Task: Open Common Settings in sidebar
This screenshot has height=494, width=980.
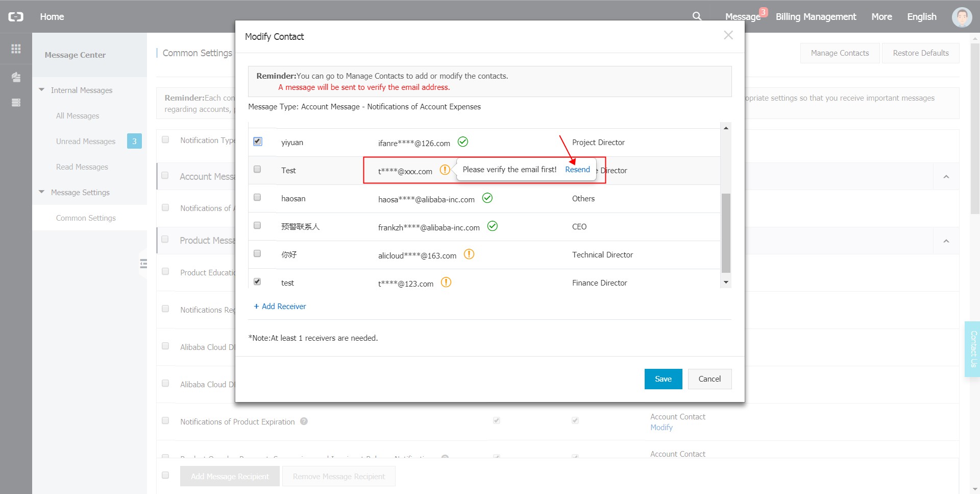Action: pyautogui.click(x=86, y=218)
